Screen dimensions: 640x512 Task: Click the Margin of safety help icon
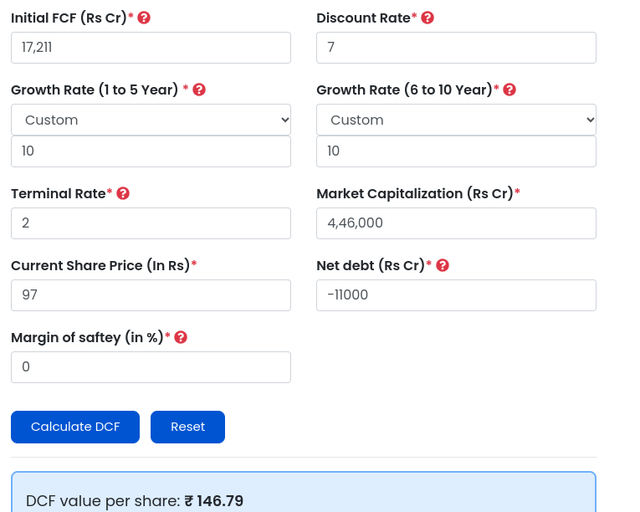(181, 338)
